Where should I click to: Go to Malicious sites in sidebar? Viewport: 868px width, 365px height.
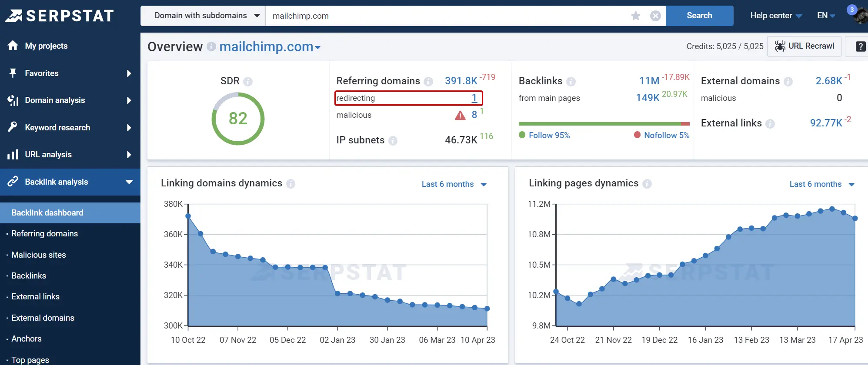pos(39,255)
